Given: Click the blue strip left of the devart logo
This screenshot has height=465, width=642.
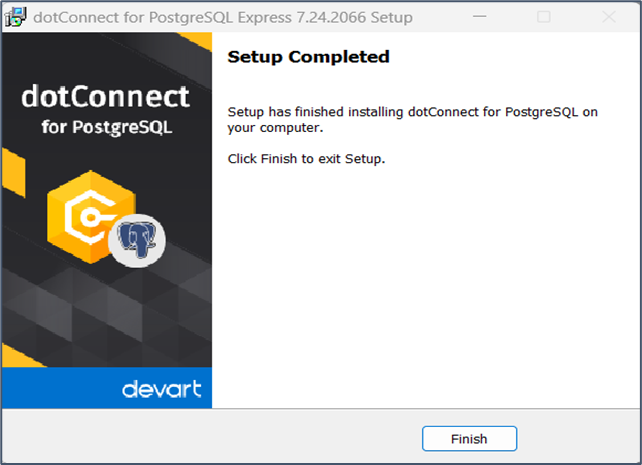Looking at the screenshot, I should [55, 388].
